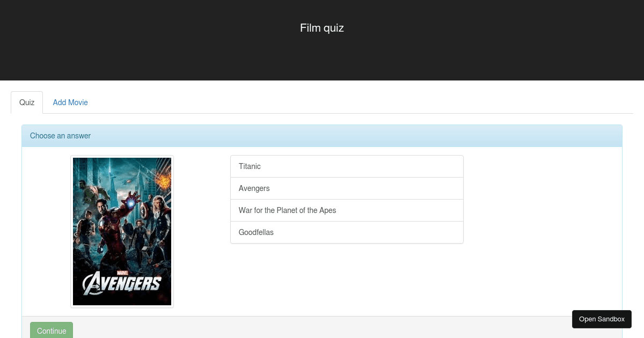Open the Sandbox via Open Sandbox button
The image size is (644, 338).
click(x=602, y=319)
